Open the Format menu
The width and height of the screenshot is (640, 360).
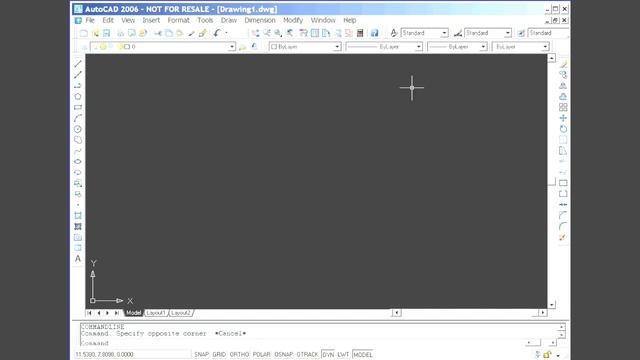[x=178, y=20]
